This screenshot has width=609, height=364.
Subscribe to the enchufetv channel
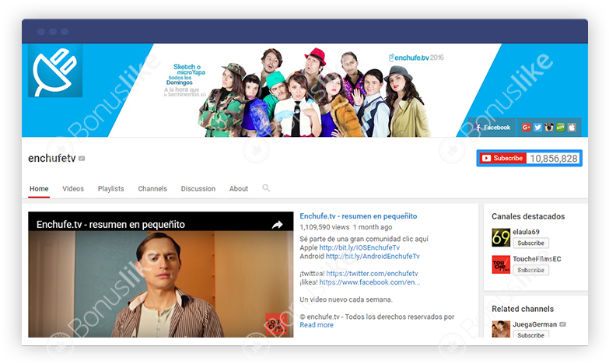502,158
